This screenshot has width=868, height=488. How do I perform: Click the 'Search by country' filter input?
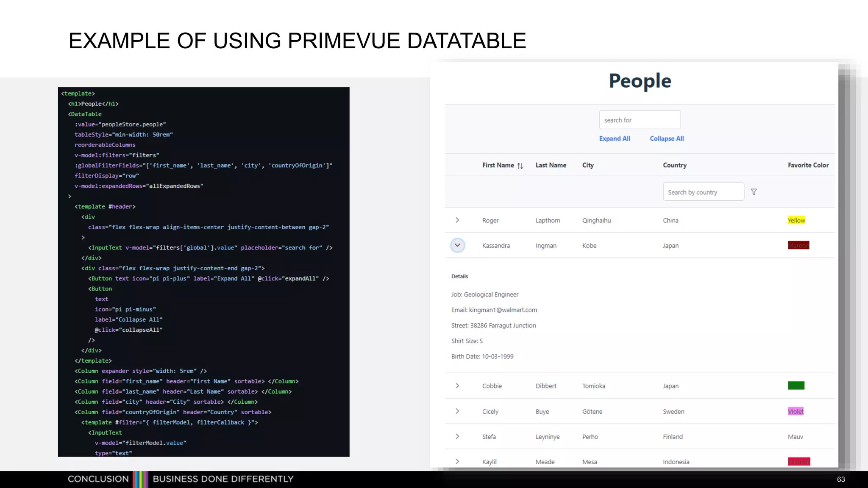point(703,192)
